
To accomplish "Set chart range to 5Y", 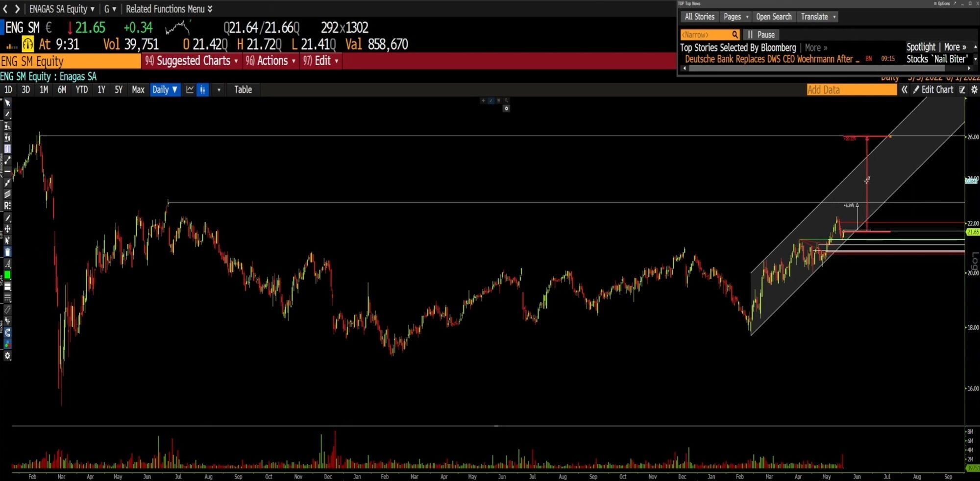I will 119,90.
